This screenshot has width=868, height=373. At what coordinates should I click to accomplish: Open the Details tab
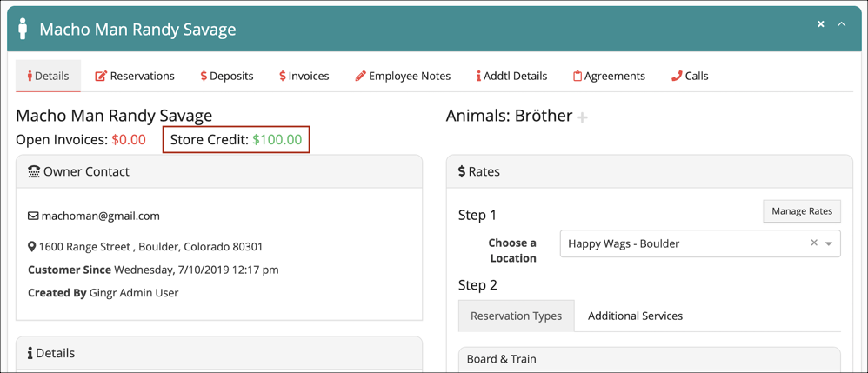48,76
